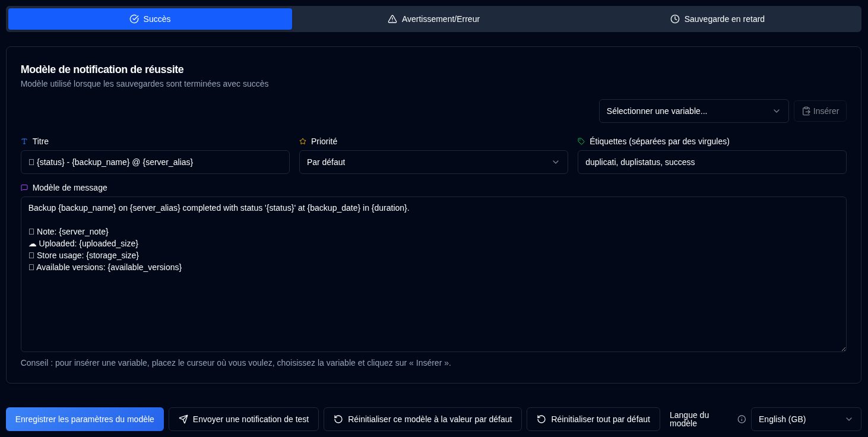Viewport: 868px width, 437px height.
Task: Click the reset icon on Réinitialiser ce modèle
Action: 338,419
